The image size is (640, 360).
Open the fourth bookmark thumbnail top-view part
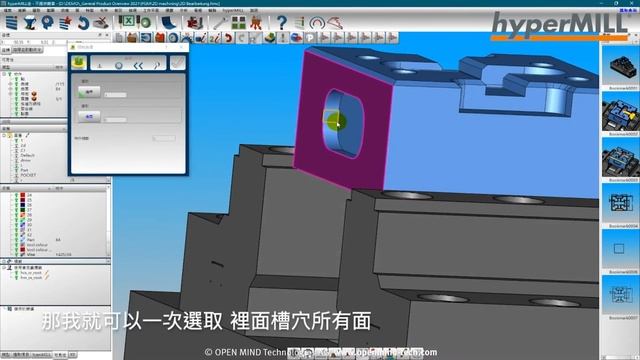click(x=620, y=204)
